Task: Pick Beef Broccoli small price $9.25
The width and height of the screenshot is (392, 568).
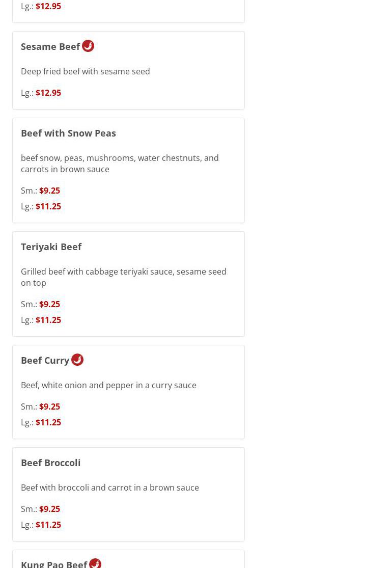Action: tap(49, 509)
